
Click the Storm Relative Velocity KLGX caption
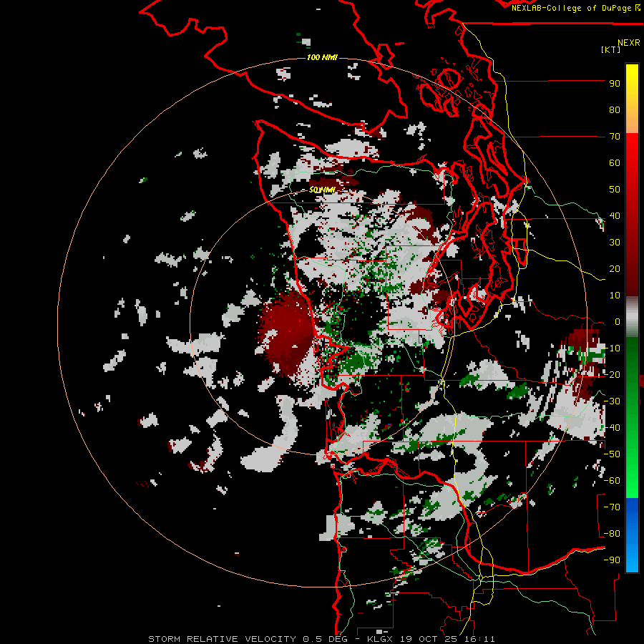point(321,639)
